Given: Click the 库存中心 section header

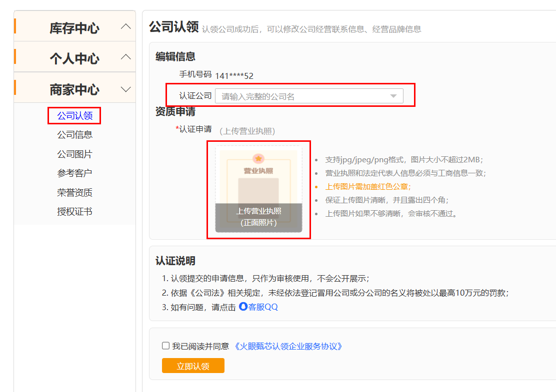Looking at the screenshot, I should [75, 26].
